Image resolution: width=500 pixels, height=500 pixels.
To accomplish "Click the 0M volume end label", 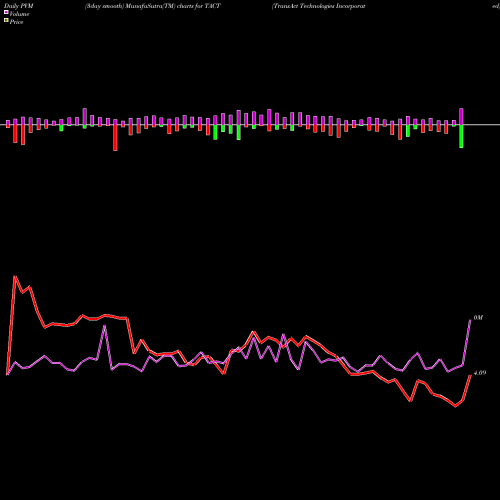I will point(478,318).
